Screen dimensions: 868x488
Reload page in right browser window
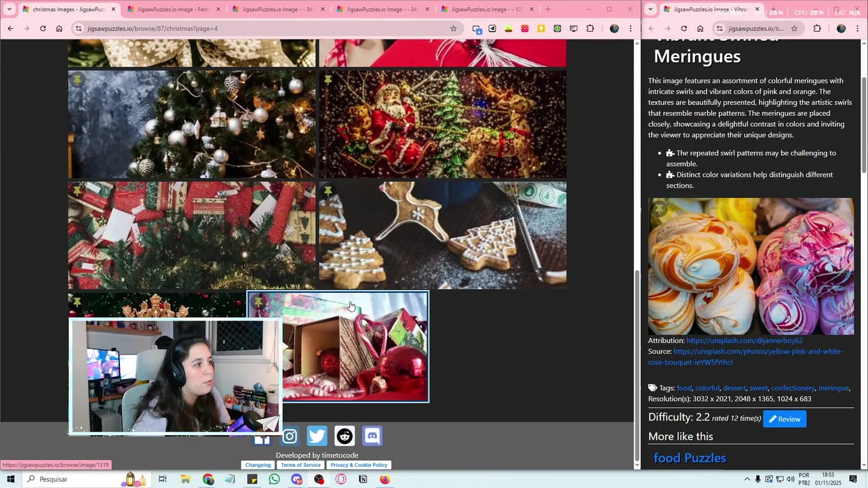point(684,28)
